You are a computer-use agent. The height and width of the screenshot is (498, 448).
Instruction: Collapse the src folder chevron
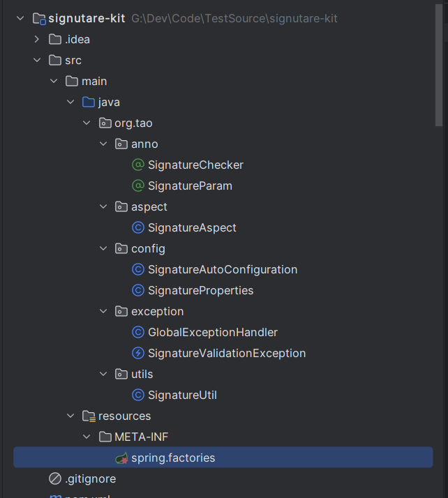point(37,60)
